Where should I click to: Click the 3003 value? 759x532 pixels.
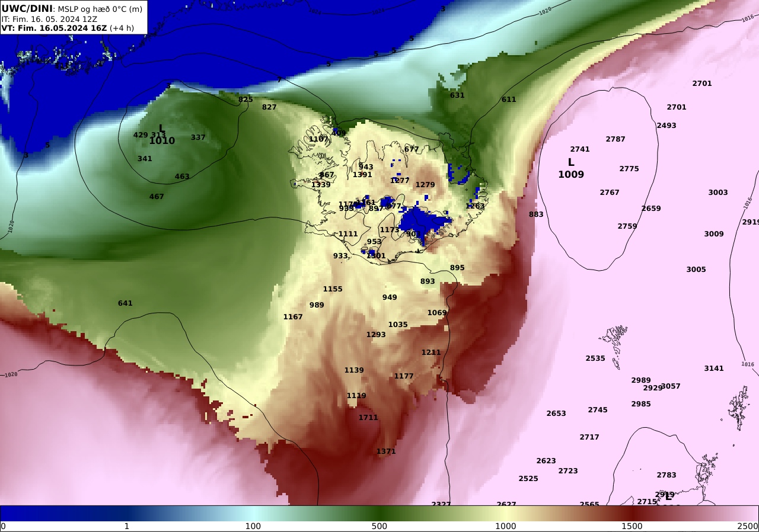718,193
